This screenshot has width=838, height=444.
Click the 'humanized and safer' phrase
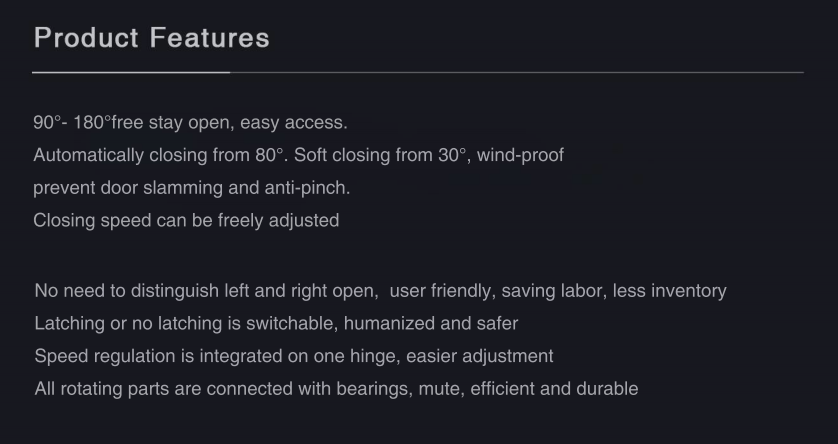pos(431,324)
